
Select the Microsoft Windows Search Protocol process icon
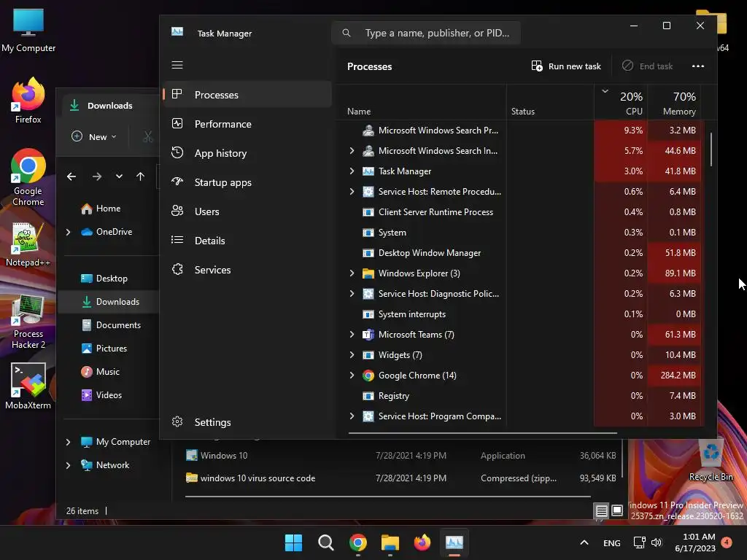click(368, 131)
